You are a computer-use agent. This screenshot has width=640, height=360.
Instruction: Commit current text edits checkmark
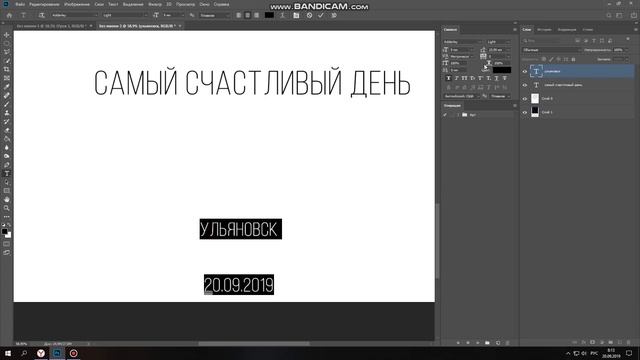point(321,15)
